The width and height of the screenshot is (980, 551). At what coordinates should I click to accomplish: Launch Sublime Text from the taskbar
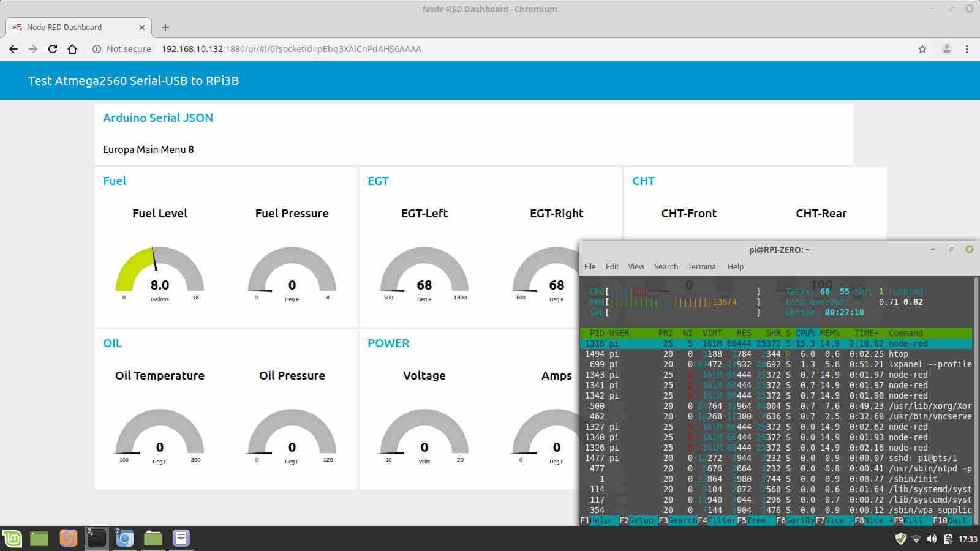coord(69,539)
